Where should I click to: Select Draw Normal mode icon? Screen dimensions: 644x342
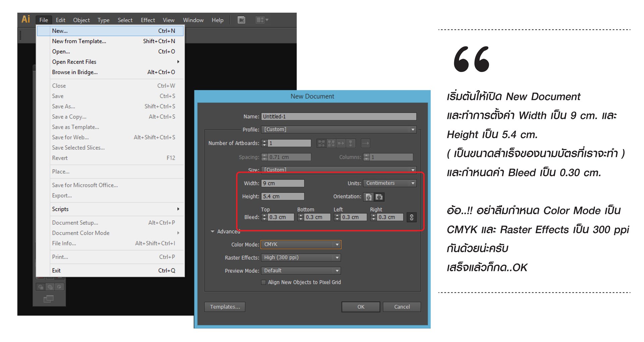pyautogui.click(x=41, y=287)
